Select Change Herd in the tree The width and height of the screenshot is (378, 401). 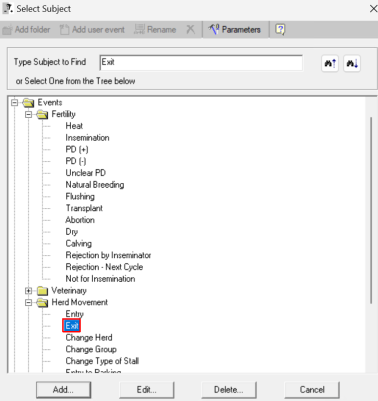point(89,338)
